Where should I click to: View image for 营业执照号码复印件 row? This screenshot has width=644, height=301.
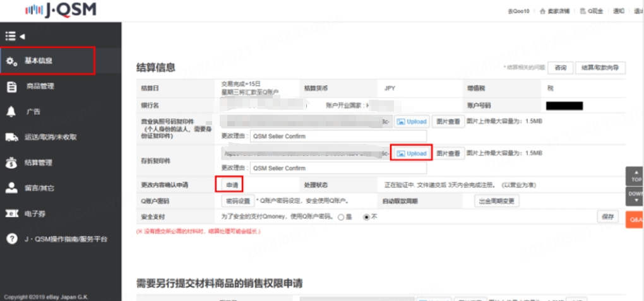pos(448,122)
